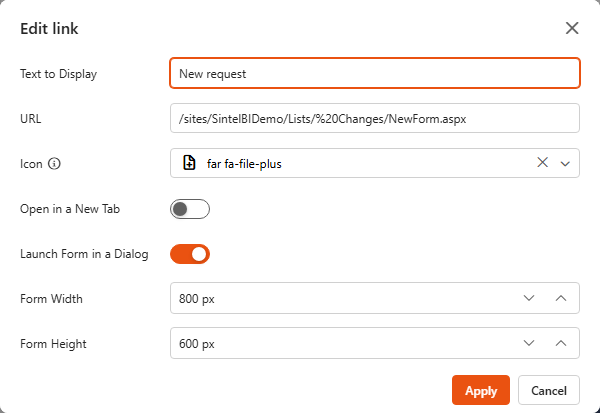This screenshot has height=413, width=600.
Task: Cancel editing the link
Action: (x=549, y=390)
